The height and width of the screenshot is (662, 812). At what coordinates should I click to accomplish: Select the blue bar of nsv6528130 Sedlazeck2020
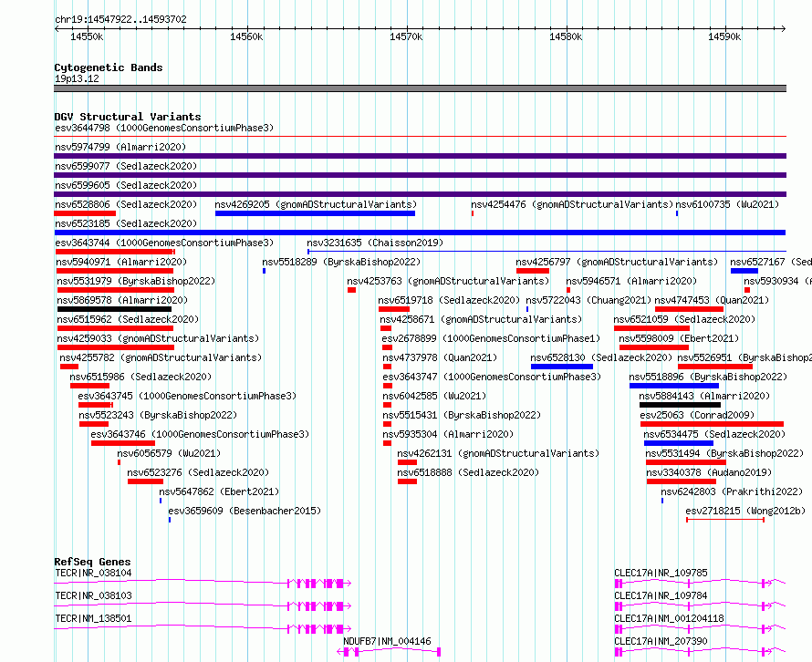(x=562, y=367)
